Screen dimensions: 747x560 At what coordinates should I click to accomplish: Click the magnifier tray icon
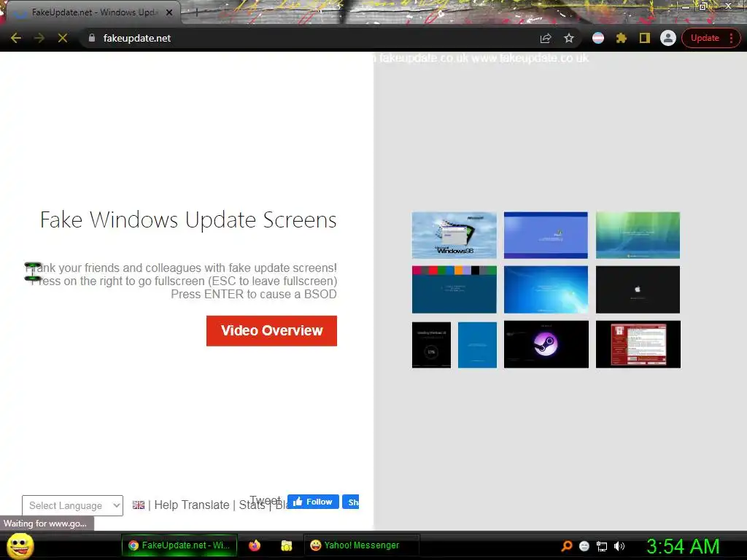click(x=566, y=546)
